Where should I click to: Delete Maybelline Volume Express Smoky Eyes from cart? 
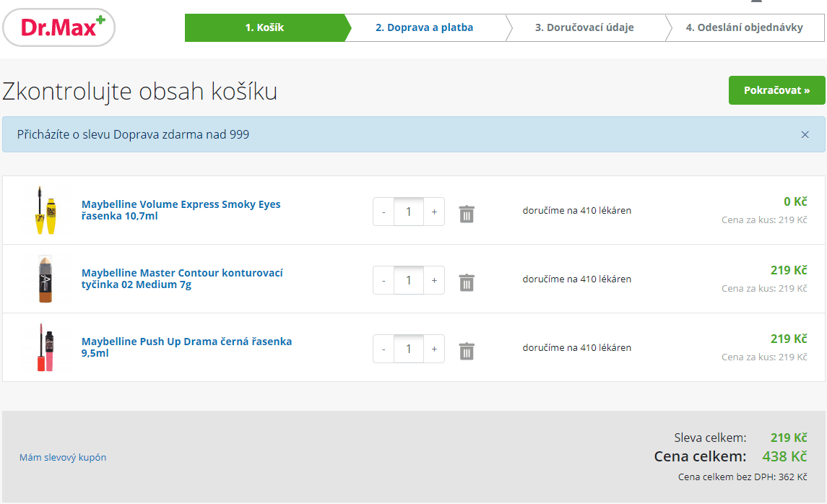pos(467,214)
